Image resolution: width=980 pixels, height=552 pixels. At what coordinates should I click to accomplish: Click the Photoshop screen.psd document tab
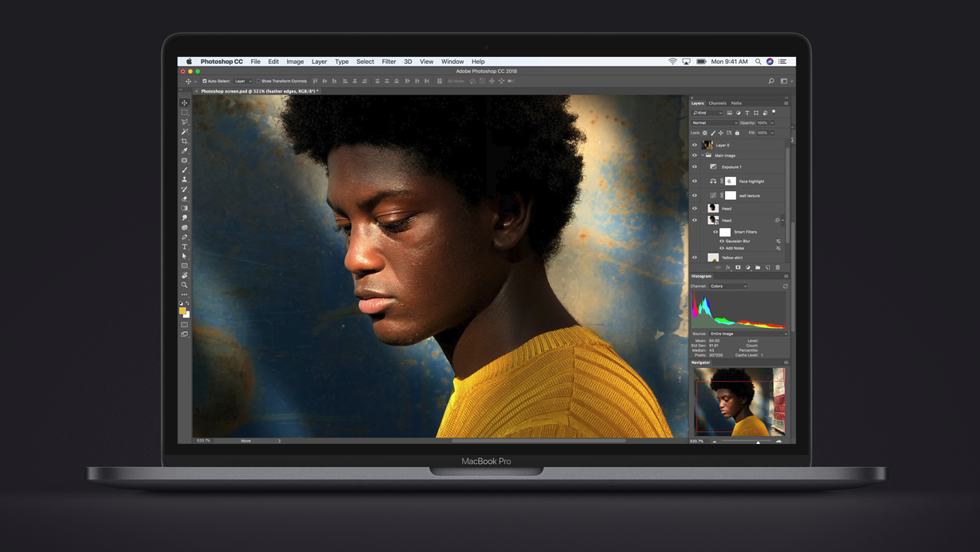[x=259, y=91]
